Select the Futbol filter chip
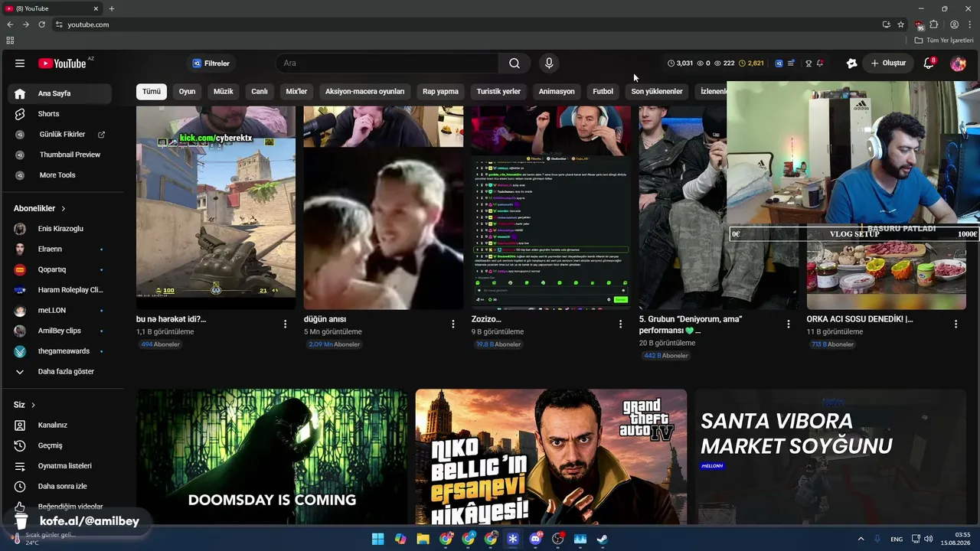This screenshot has height=551, width=980. [x=603, y=91]
